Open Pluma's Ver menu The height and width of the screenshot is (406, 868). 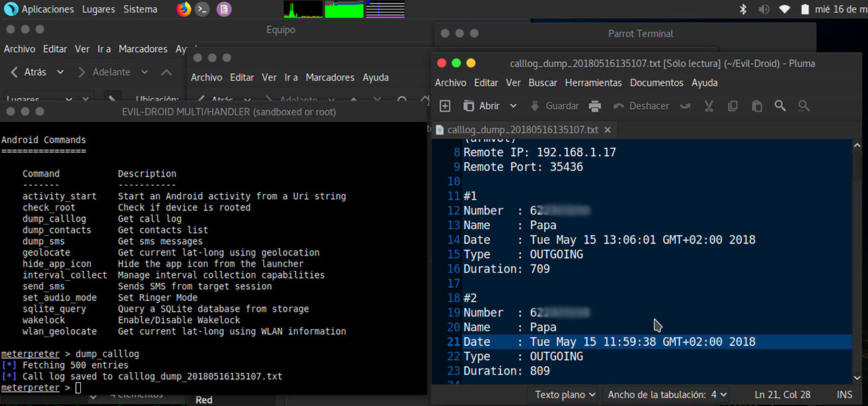point(513,82)
